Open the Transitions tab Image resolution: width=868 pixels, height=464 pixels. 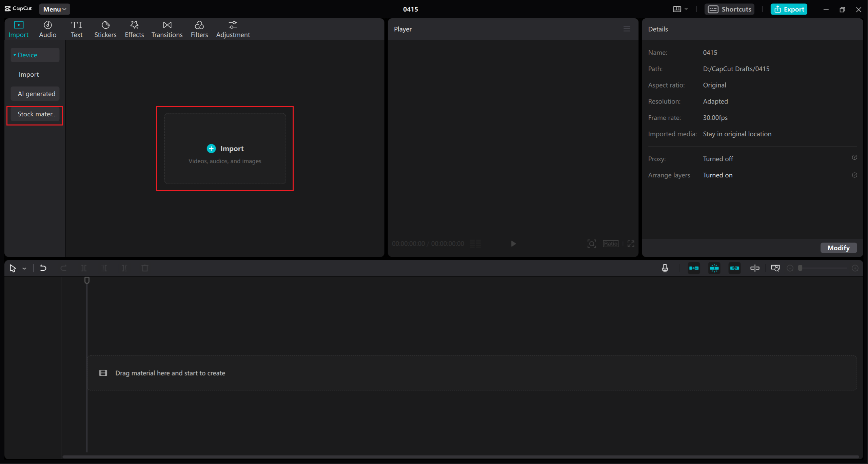[167, 29]
